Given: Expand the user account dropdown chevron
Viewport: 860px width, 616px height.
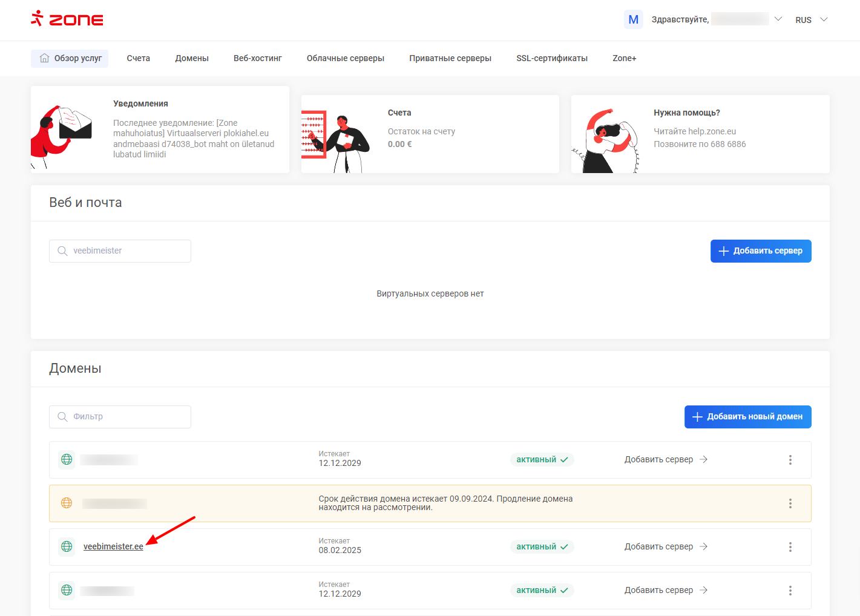Looking at the screenshot, I should pos(778,19).
